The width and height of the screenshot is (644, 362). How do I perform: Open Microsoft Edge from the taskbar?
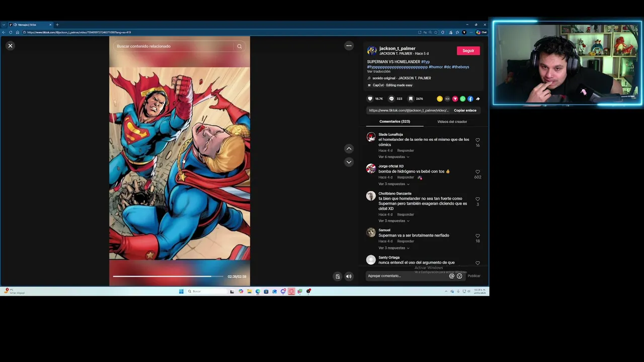258,291
